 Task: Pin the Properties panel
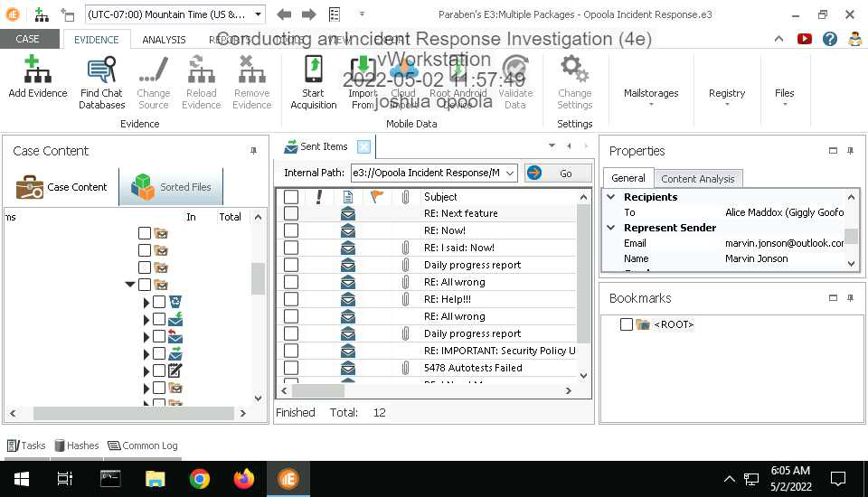[x=850, y=151]
